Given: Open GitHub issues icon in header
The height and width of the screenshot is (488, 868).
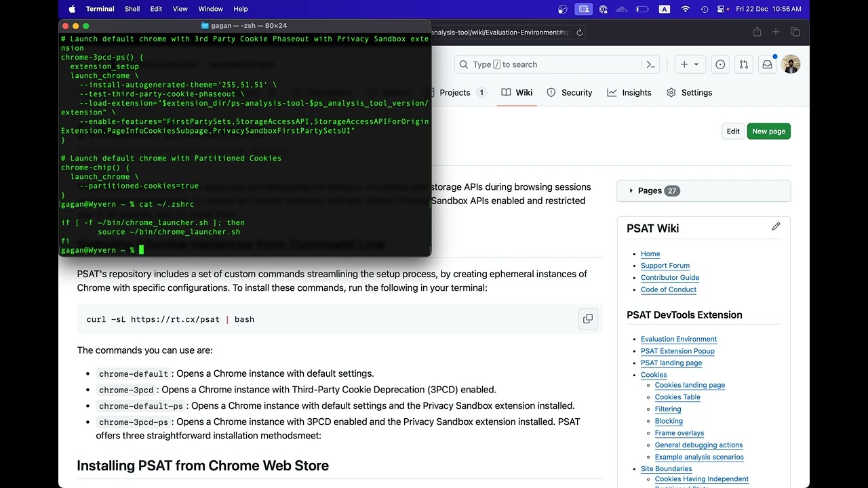Looking at the screenshot, I should click(x=720, y=64).
